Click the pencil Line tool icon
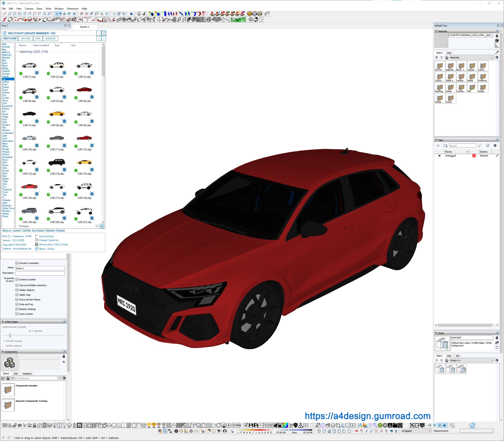504x441 pixels. click(5, 14)
